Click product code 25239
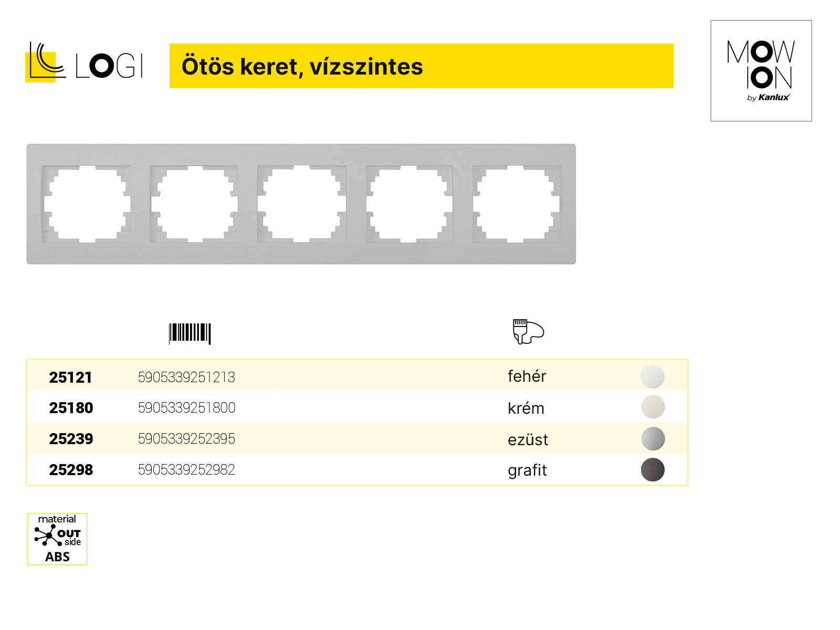The height and width of the screenshot is (630, 840). (x=71, y=439)
